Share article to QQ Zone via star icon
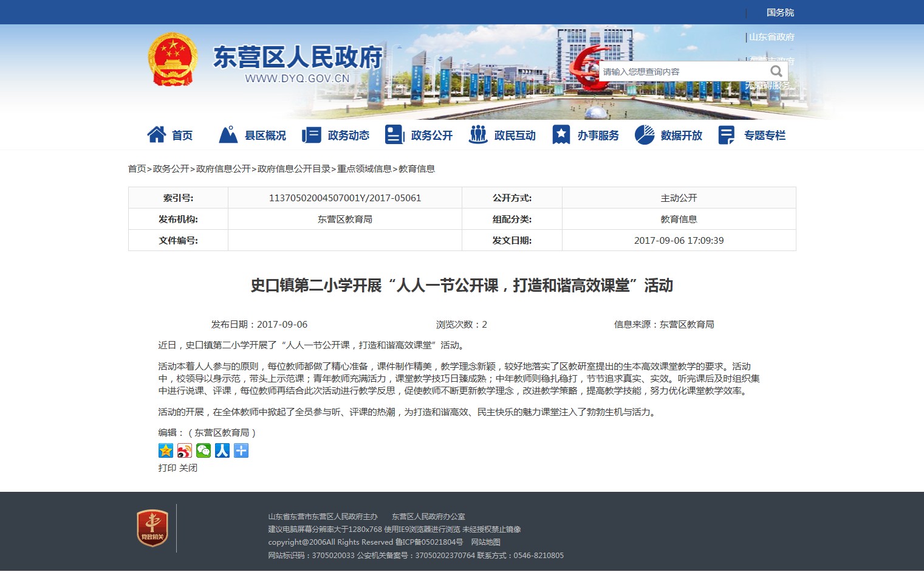 click(166, 450)
